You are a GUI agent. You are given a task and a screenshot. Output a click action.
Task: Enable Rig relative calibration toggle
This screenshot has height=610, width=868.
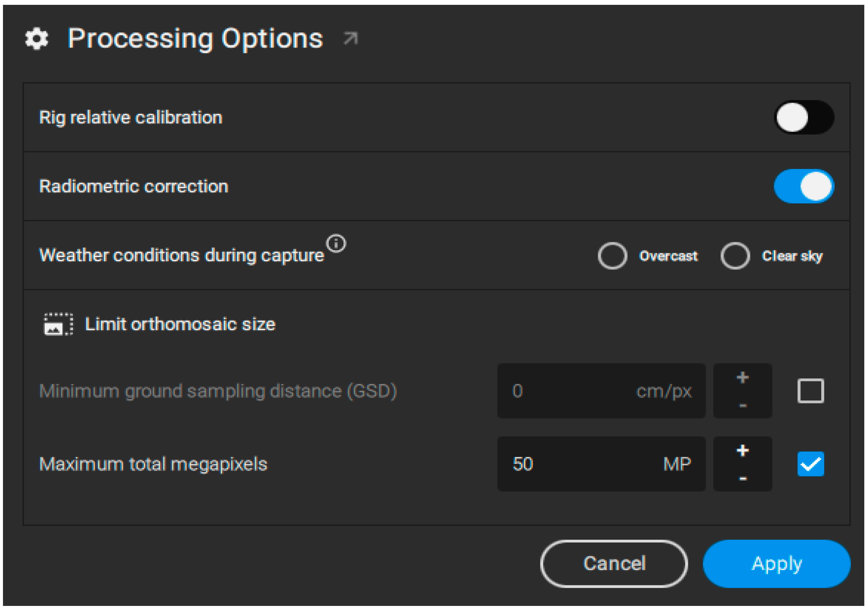point(804,117)
